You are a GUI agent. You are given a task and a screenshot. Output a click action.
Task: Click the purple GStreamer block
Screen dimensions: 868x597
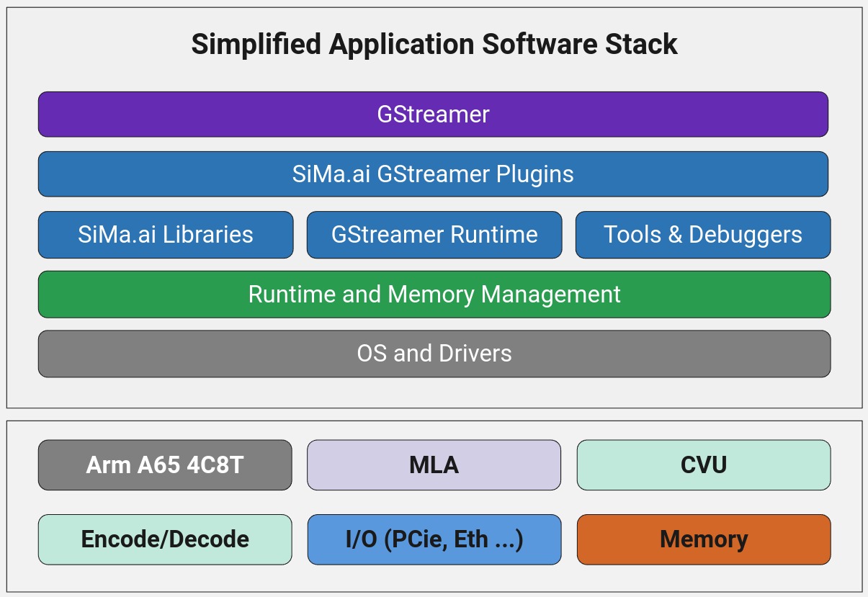click(x=433, y=114)
